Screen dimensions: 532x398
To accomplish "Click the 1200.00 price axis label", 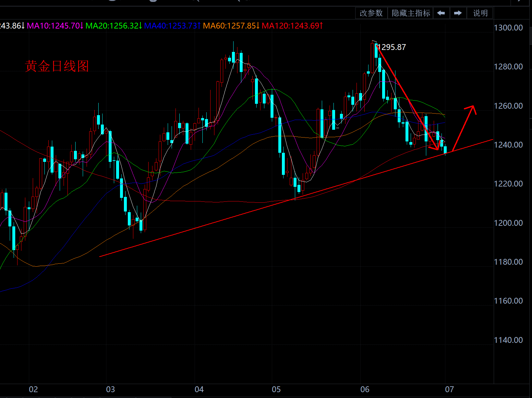I will click(x=508, y=223).
